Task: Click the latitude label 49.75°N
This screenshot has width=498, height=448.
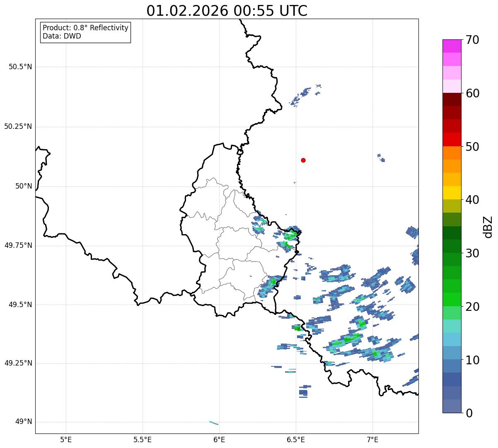Action: tap(18, 245)
